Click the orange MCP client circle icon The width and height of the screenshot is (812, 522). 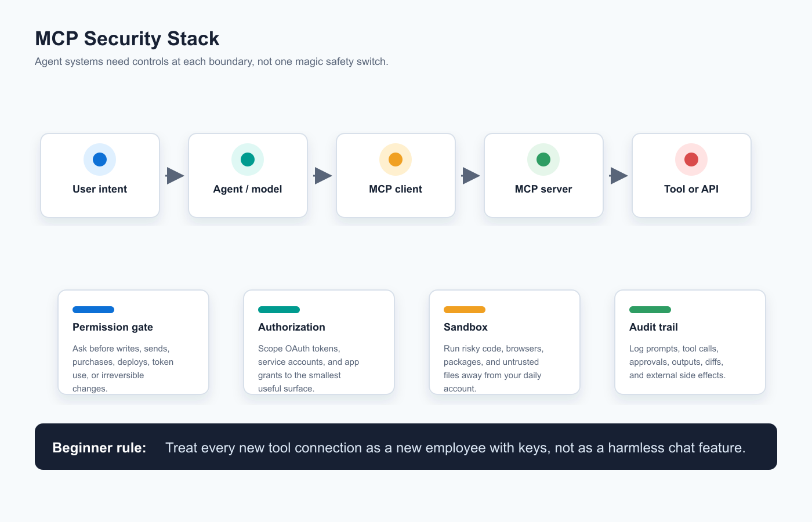[396, 159]
